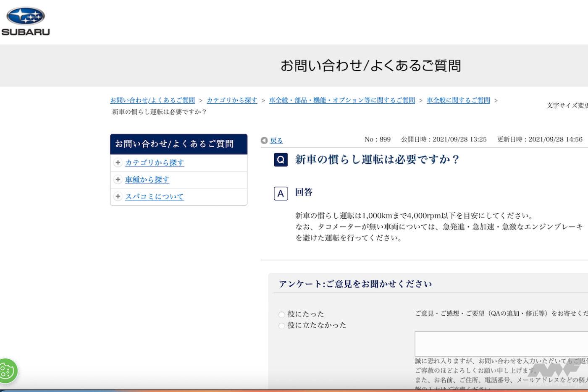Click the back arrow icon beside 戻る
The width and height of the screenshot is (588, 392).
coord(264,141)
